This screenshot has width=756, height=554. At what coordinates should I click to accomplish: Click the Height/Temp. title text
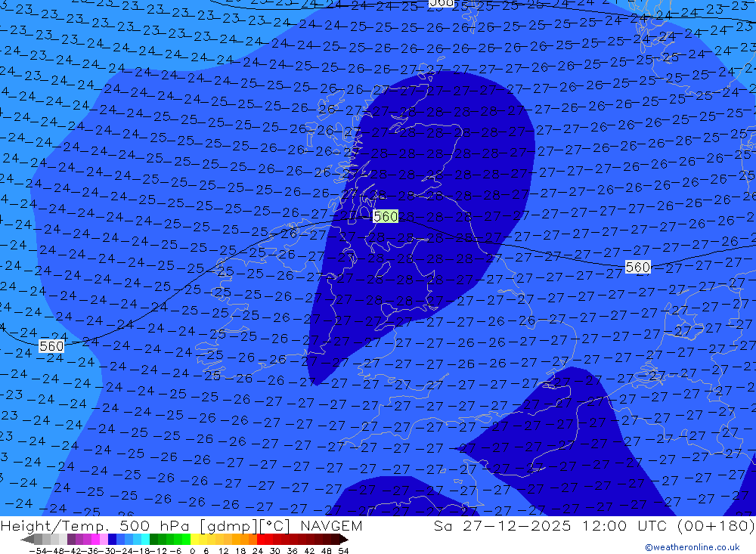pos(57,526)
